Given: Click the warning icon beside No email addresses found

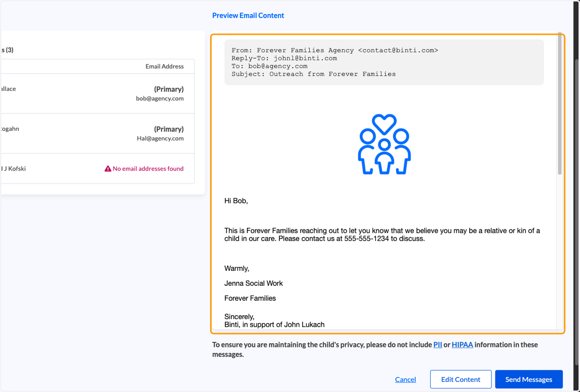Looking at the screenshot, I should pyautogui.click(x=108, y=168).
